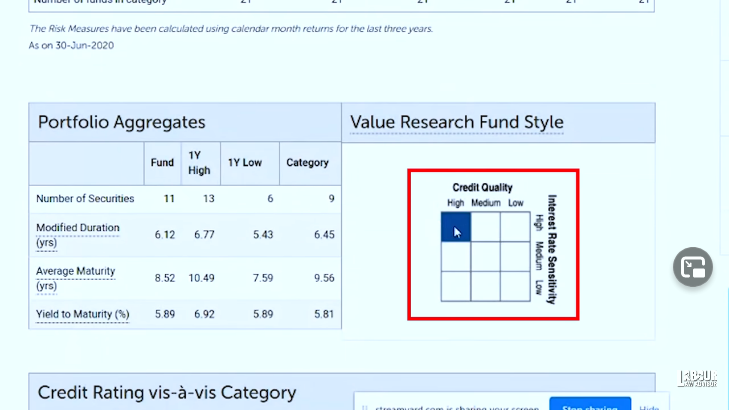Click the Portfolio Aggregates heading

(121, 122)
